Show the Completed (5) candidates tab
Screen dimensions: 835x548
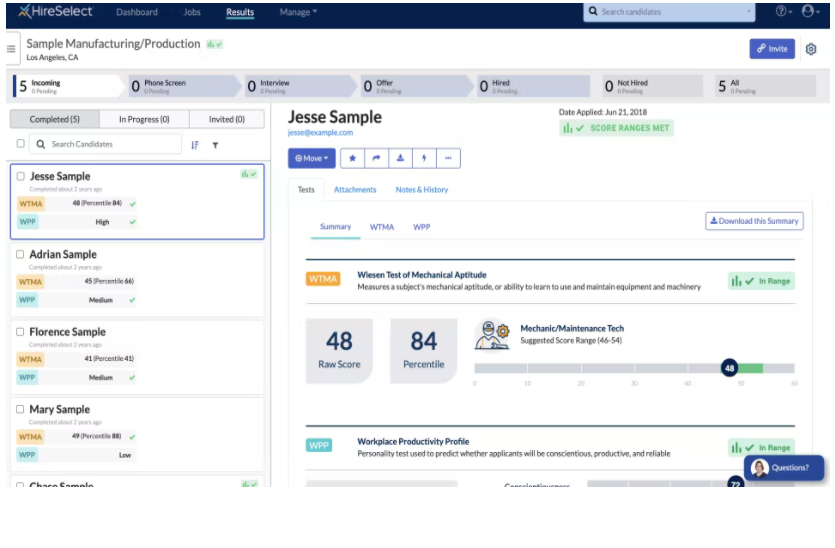pyautogui.click(x=54, y=119)
